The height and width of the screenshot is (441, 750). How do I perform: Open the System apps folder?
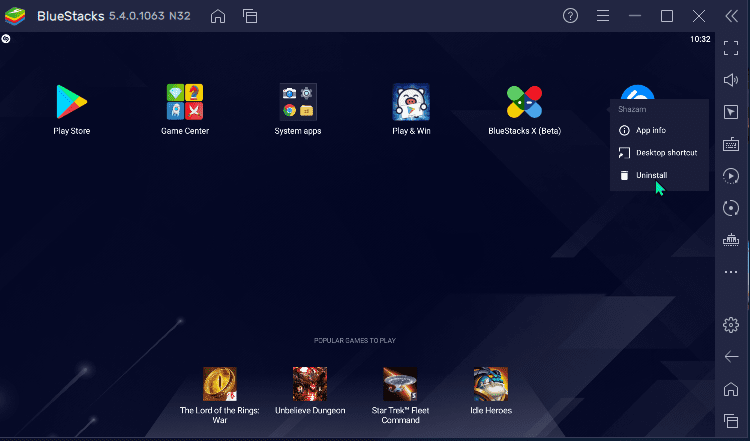click(x=298, y=102)
